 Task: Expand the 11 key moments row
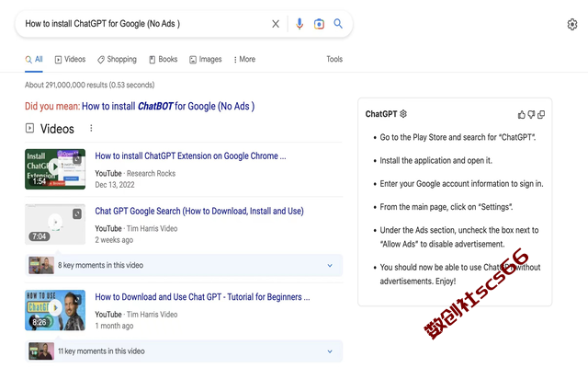tap(184, 351)
